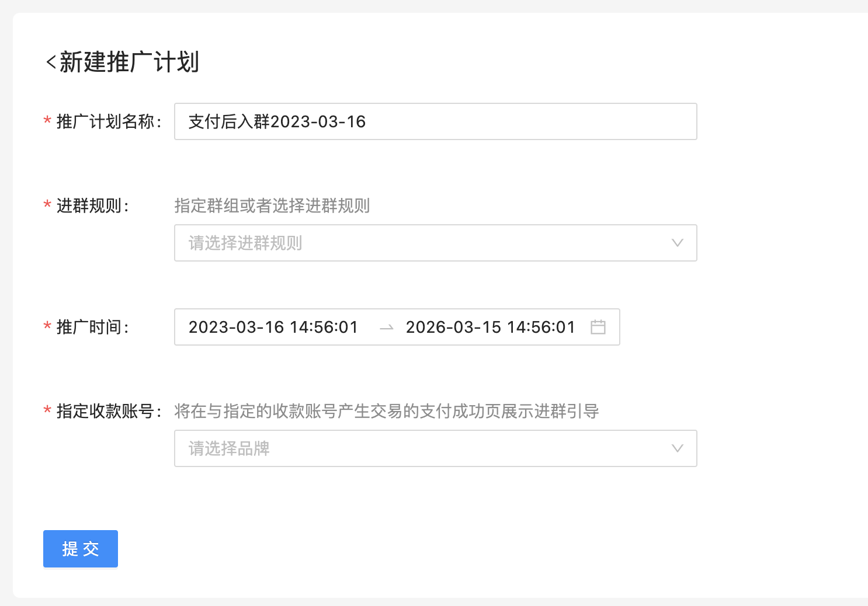The width and height of the screenshot is (868, 606).
Task: Click the 新建推广计划 page title
Action: (x=129, y=62)
